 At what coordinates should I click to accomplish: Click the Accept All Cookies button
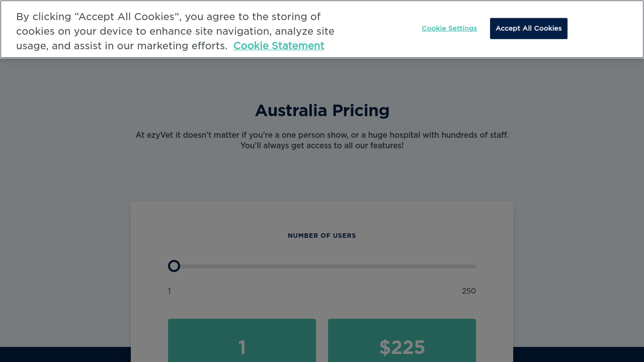pyautogui.click(x=528, y=29)
